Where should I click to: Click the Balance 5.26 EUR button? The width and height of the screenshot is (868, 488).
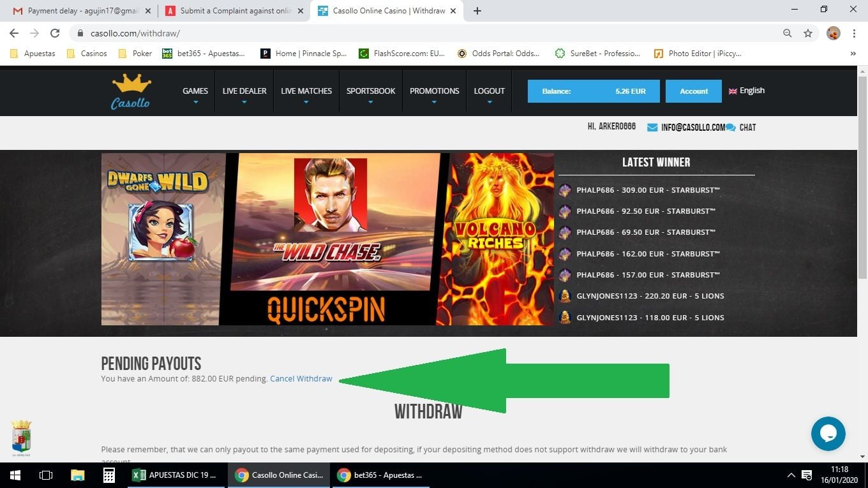[x=594, y=91]
